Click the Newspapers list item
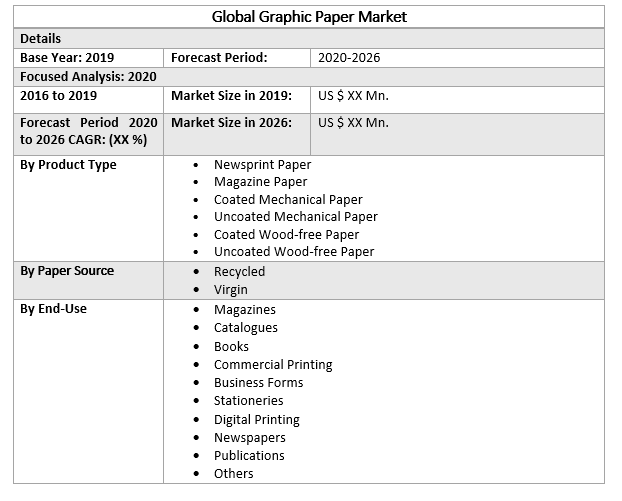This screenshot has height=501, width=622. point(249,438)
